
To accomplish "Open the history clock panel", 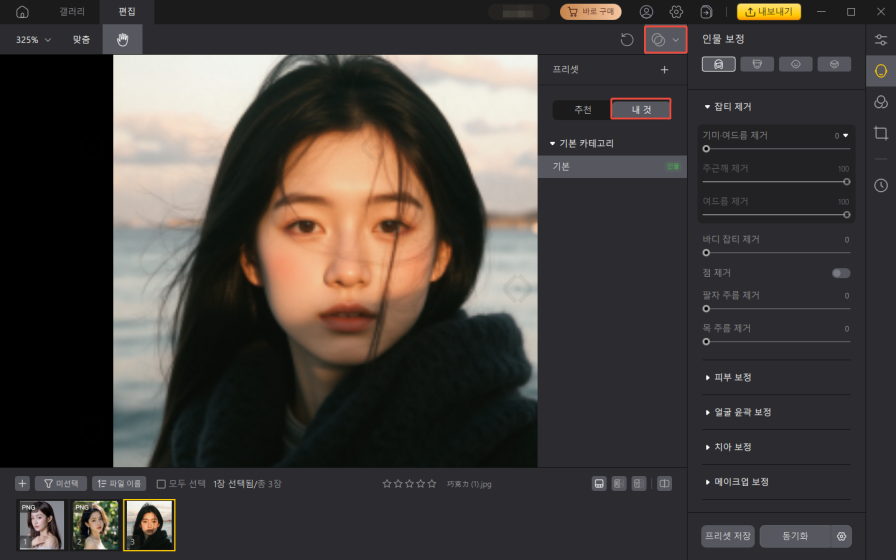I will (880, 185).
